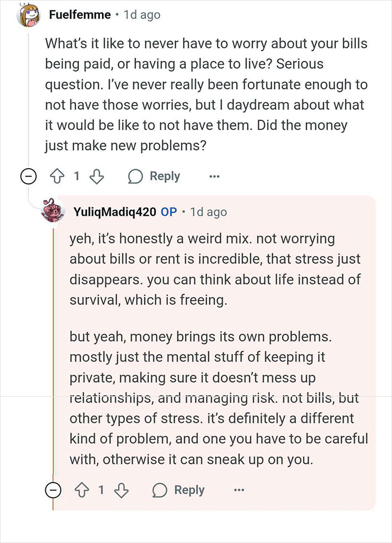This screenshot has width=392, height=543.
Task: Open the more options menu on YuliqMadiq420's reply
Action: click(x=239, y=490)
